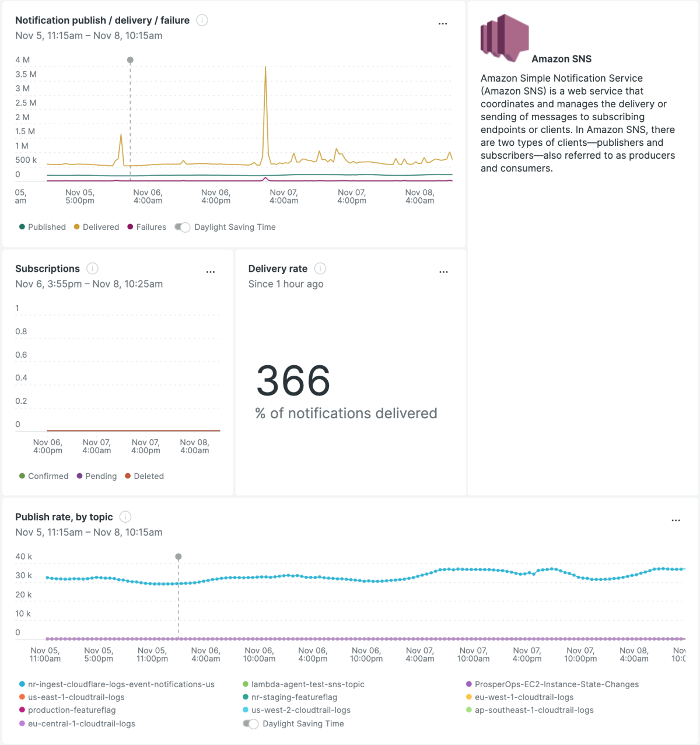The image size is (700, 745).
Task: Toggle Daylight Saving Time in Publish rate chart
Action: click(251, 724)
